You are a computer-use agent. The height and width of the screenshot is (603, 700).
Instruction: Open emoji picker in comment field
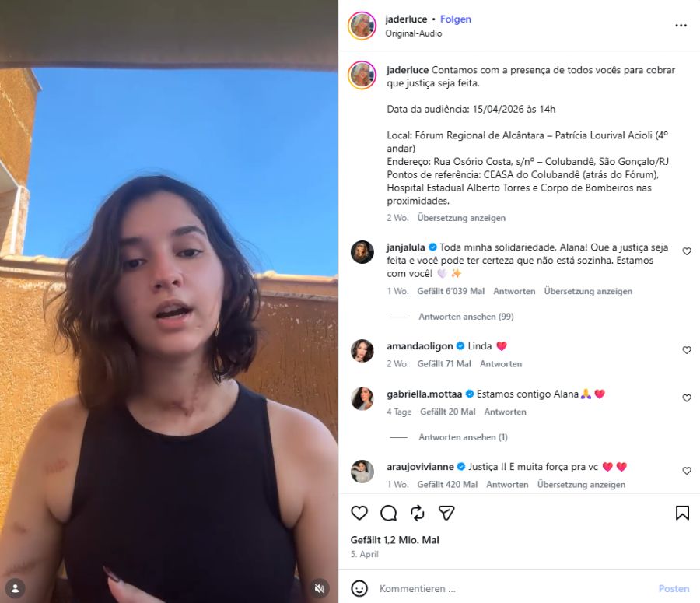(x=359, y=588)
